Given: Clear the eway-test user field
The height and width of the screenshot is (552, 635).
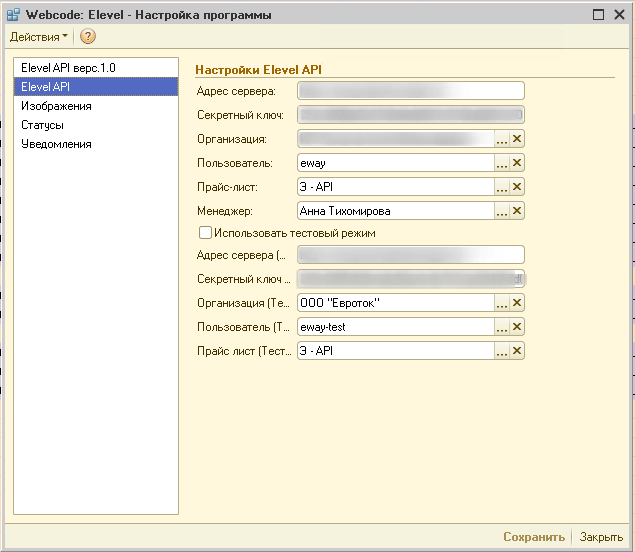Looking at the screenshot, I should pos(517,327).
